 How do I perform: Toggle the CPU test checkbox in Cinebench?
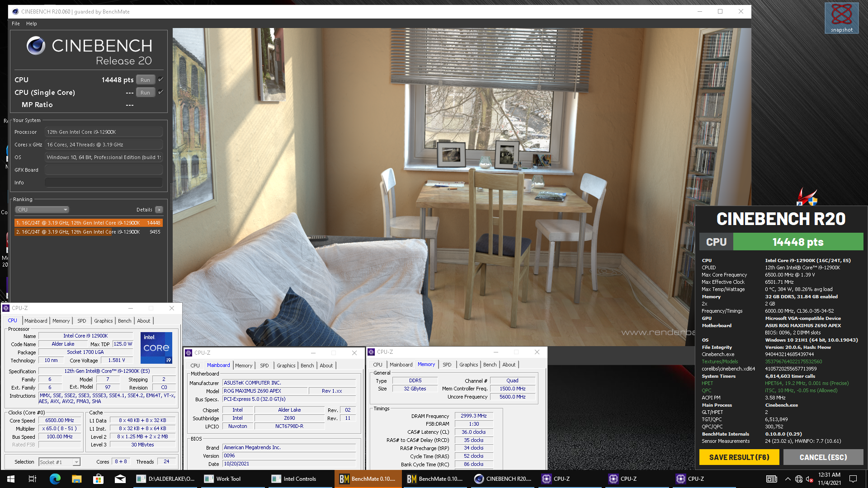point(160,80)
